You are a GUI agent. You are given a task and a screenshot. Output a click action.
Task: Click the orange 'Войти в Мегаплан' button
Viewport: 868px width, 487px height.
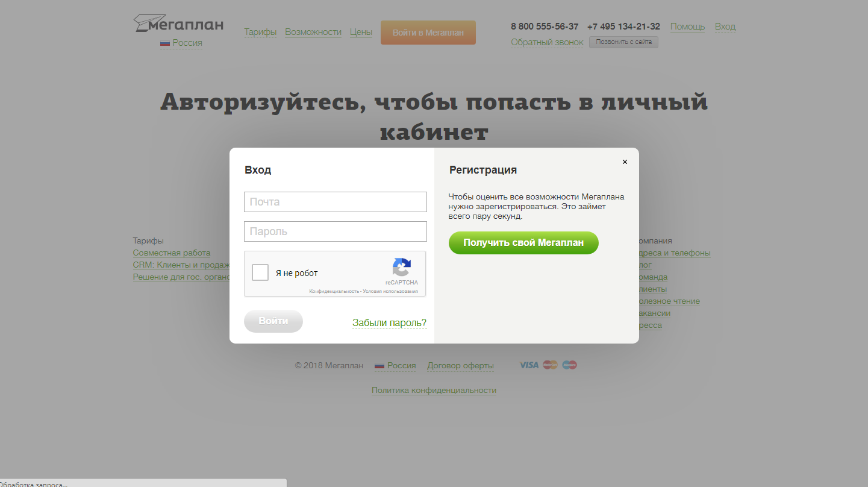click(x=428, y=33)
